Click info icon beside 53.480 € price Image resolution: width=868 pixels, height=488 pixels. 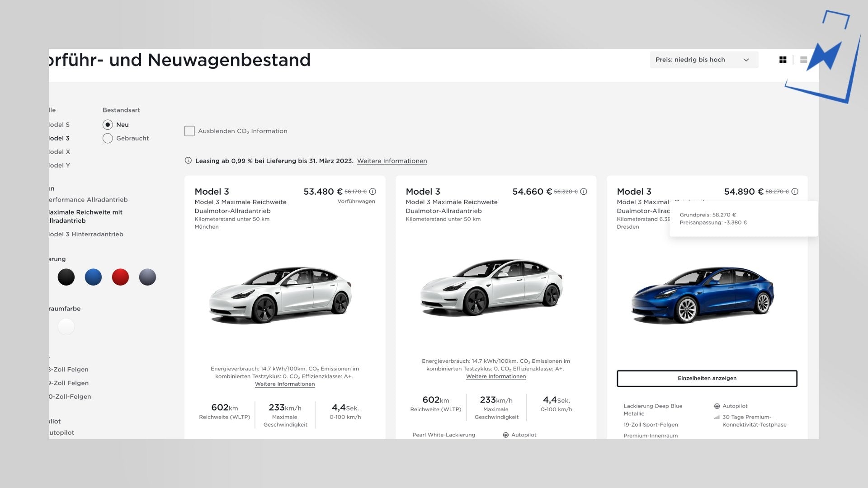coord(373,192)
